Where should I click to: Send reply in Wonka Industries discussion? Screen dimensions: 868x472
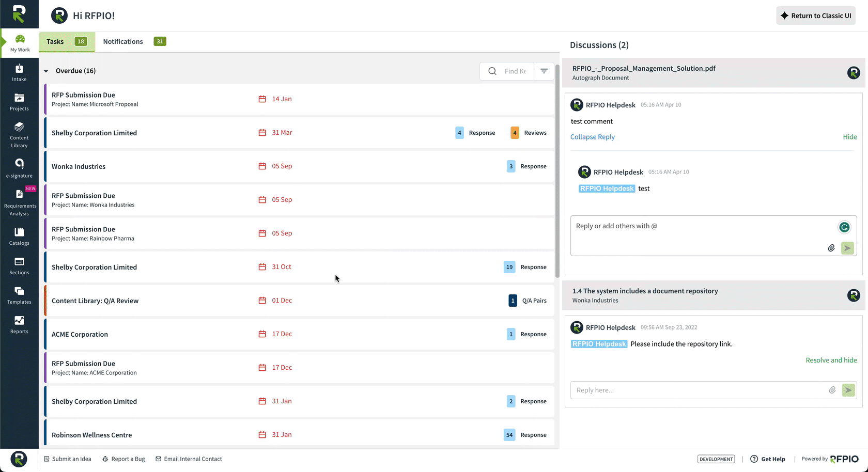(x=848, y=390)
